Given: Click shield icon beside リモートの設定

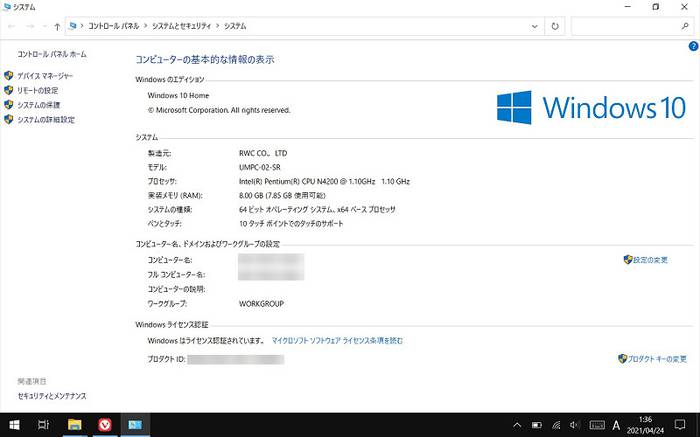Looking at the screenshot, I should point(8,90).
